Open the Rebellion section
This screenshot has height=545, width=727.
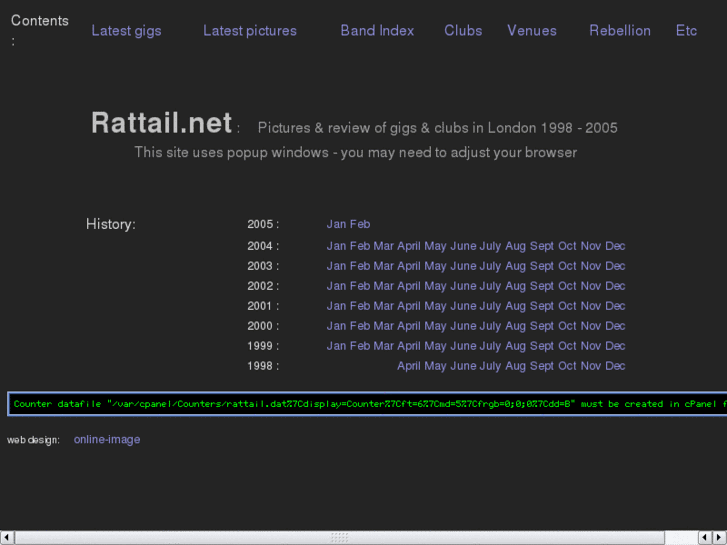point(620,31)
